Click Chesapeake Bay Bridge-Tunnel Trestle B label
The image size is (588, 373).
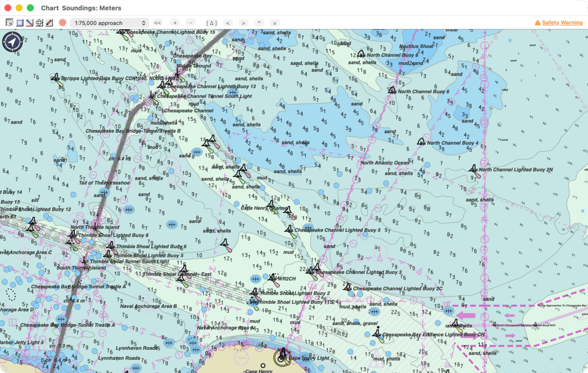[133, 131]
